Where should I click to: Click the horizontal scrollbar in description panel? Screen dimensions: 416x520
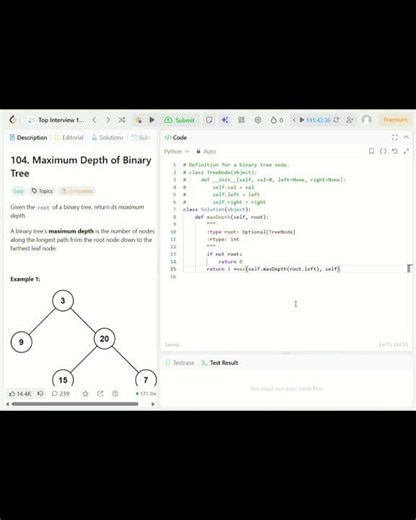(x=75, y=404)
